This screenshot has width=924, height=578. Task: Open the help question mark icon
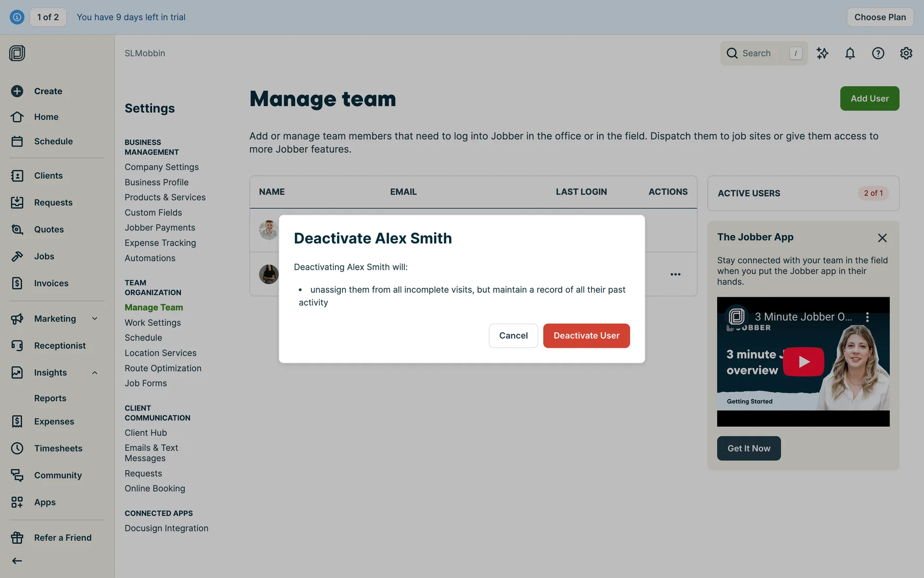pos(878,53)
